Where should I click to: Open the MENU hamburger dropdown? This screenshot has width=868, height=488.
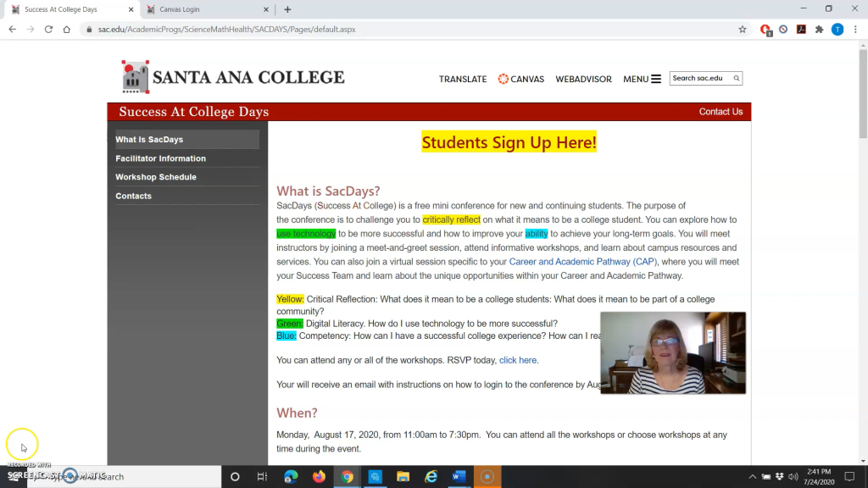(x=642, y=79)
